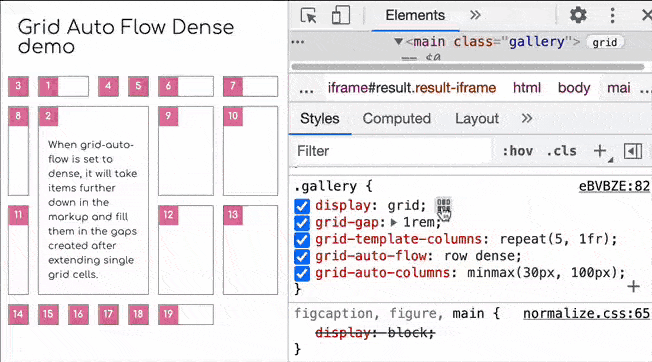Click grid item number 6
The height and width of the screenshot is (362, 652).
[186, 86]
